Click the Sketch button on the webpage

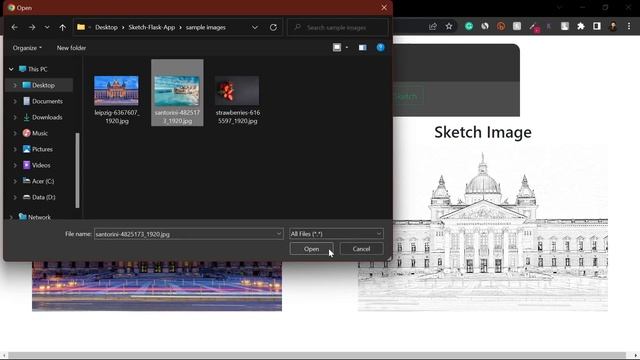coord(408,96)
